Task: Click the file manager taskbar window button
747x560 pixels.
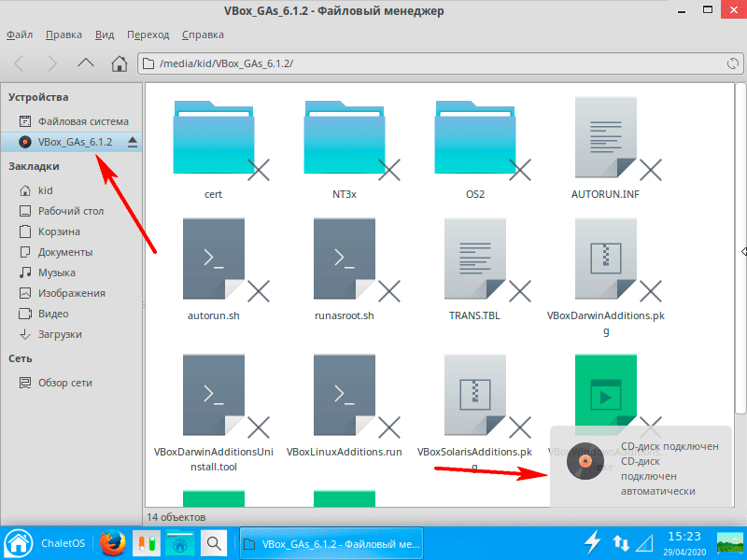Action: (x=331, y=542)
